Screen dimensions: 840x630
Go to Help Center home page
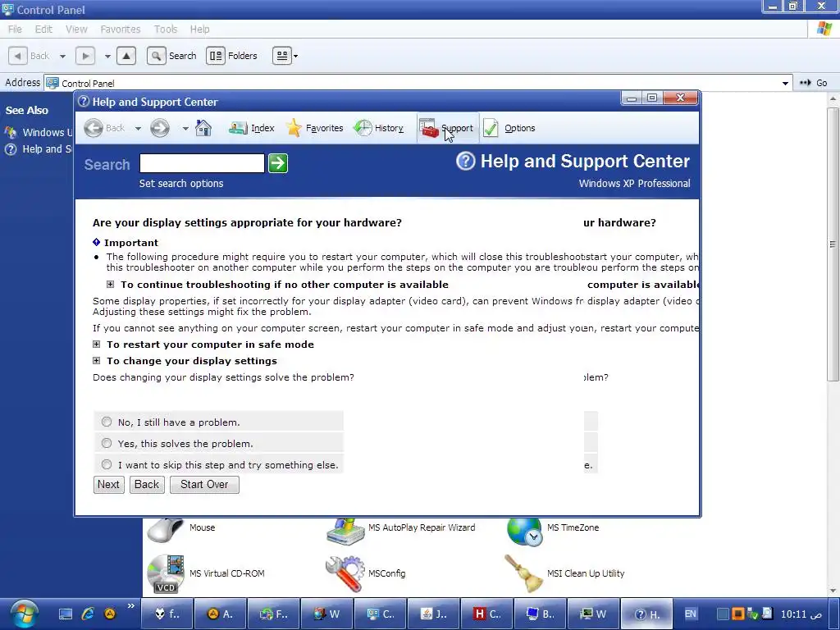coord(203,128)
